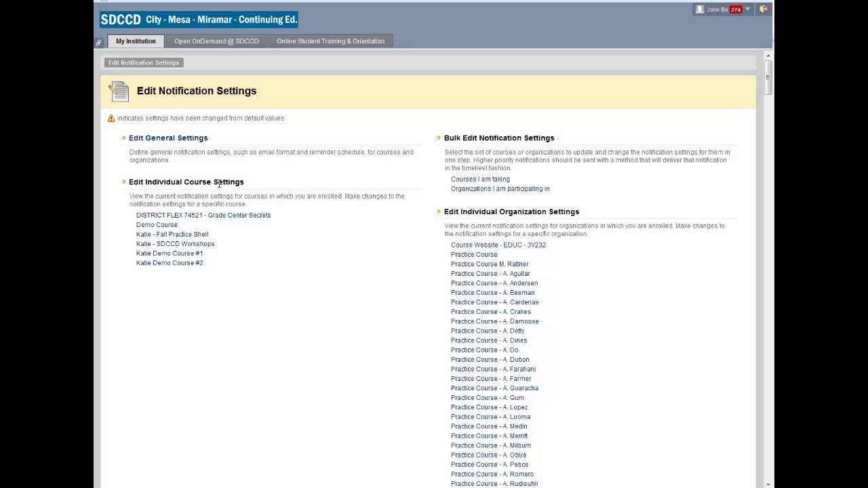Open the Demo Course link
This screenshot has width=868, height=488.
click(x=157, y=225)
